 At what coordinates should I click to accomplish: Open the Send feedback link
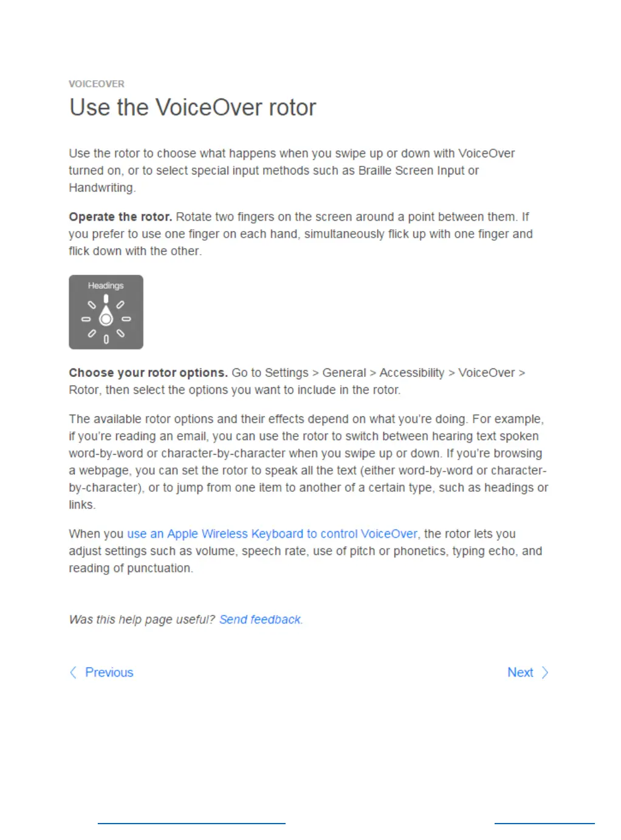[x=260, y=619]
